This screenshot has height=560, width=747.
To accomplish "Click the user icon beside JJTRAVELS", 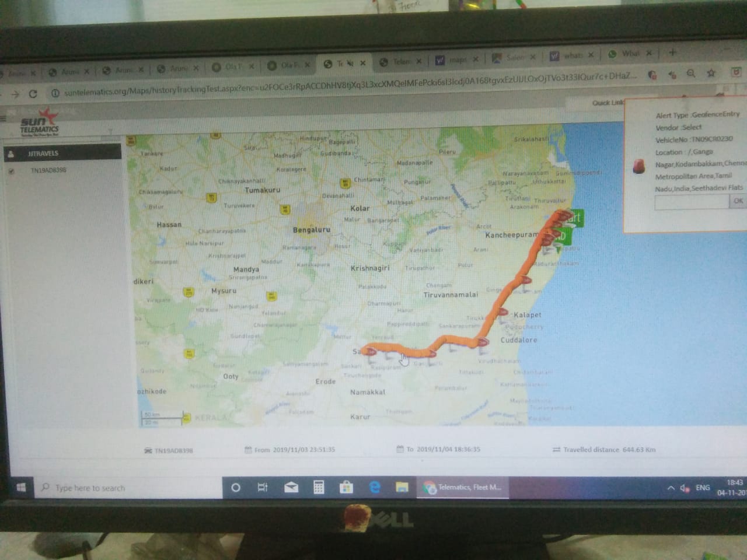I will [11, 153].
